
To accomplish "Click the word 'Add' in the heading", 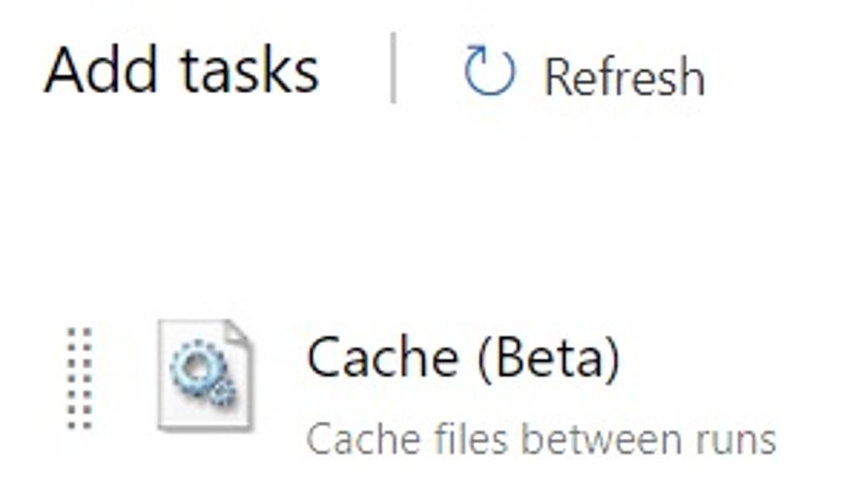I will point(101,70).
